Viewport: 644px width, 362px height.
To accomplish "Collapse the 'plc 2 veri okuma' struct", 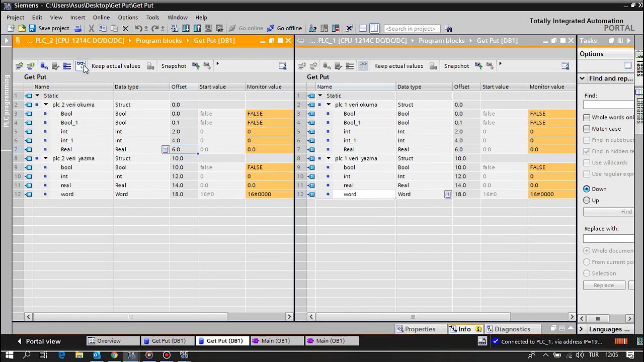I will click(x=46, y=105).
